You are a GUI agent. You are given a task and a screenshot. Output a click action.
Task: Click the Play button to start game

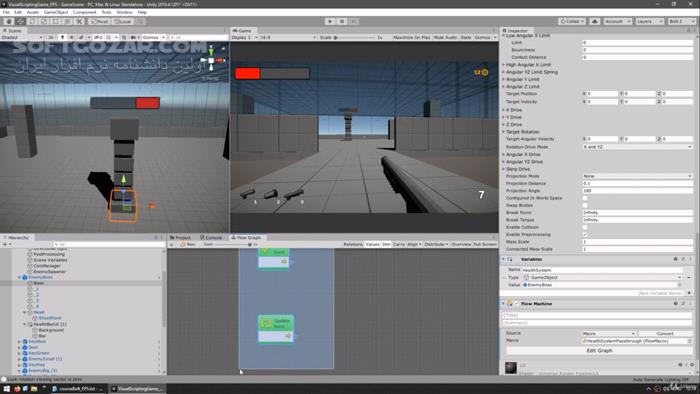pyautogui.click(x=330, y=21)
